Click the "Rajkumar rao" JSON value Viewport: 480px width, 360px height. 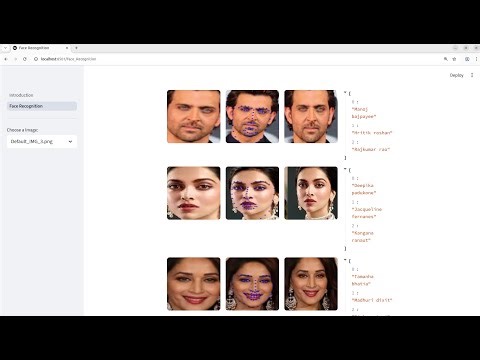pyautogui.click(x=371, y=149)
